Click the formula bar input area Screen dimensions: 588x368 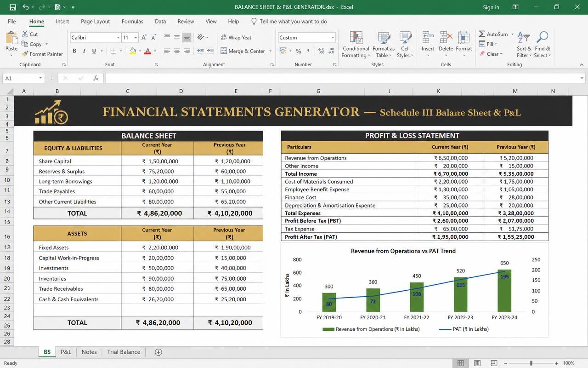click(342, 78)
